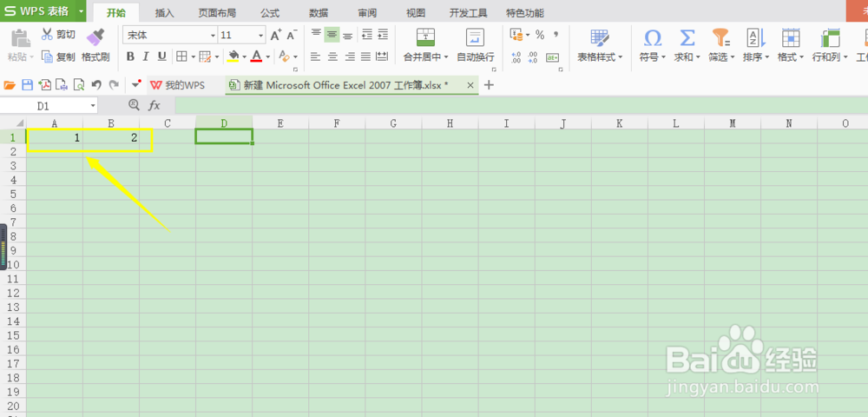This screenshot has width=868, height=417.
Task: Click the currency number format icon
Action: point(516,35)
